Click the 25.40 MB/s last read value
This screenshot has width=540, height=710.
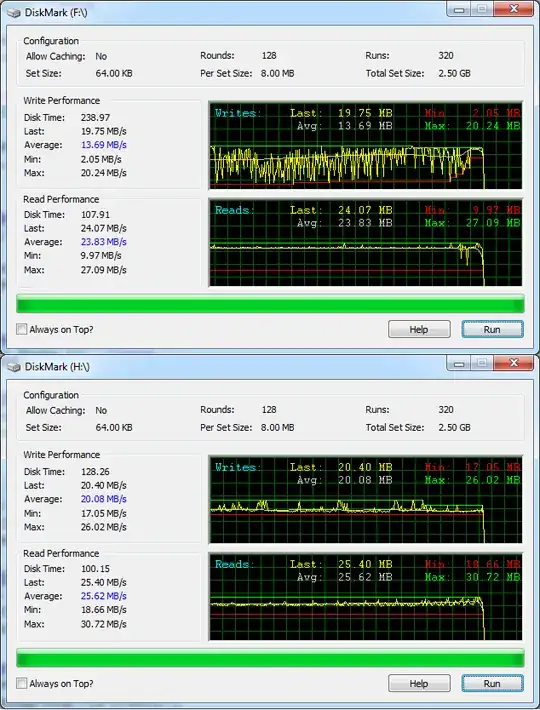click(104, 582)
